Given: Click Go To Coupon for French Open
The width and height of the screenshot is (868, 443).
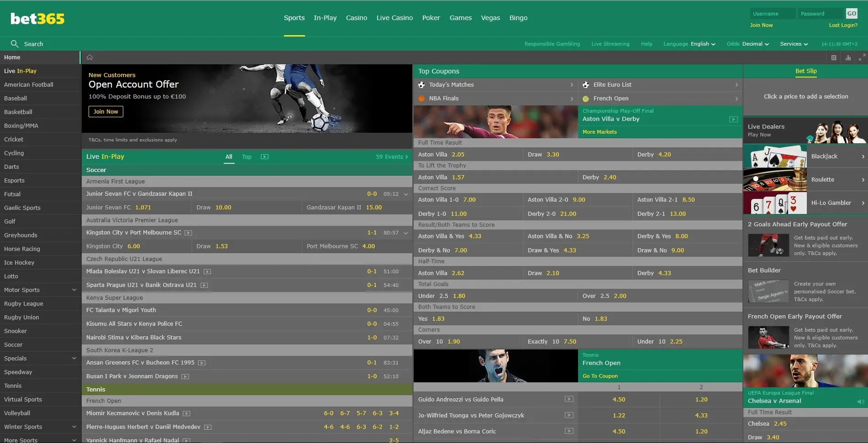Looking at the screenshot, I should click(600, 376).
